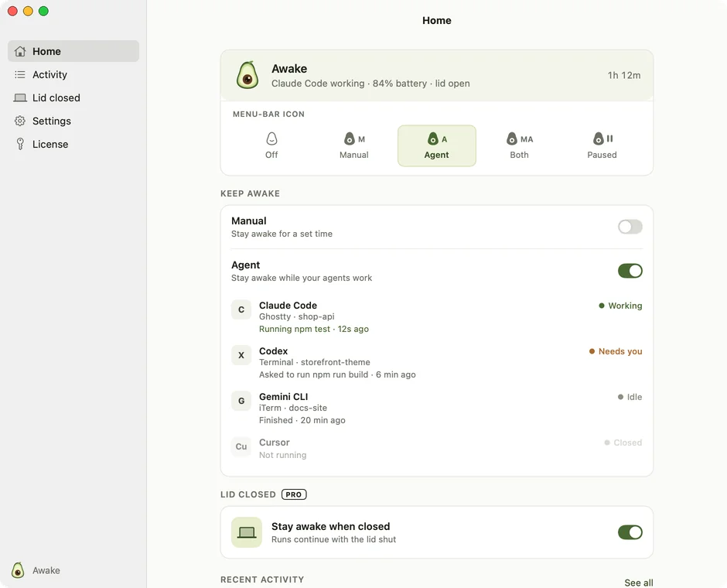727x588 pixels.
Task: Click the Claude Code agent name
Action: point(288,305)
